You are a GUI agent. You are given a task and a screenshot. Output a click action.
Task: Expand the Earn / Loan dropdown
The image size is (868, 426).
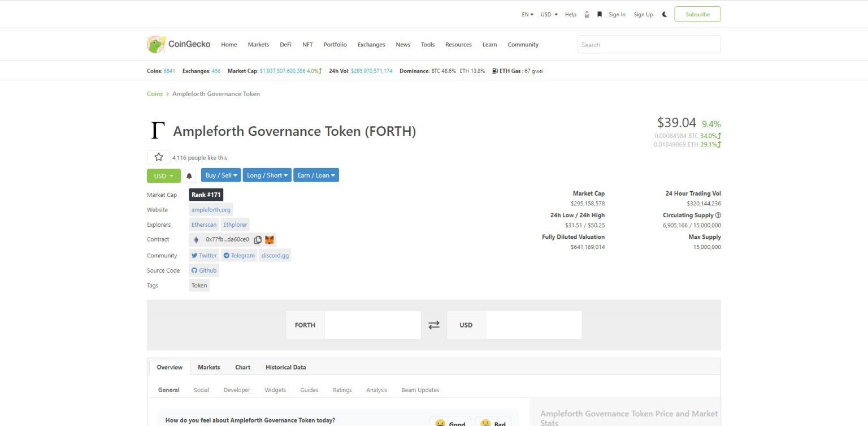pyautogui.click(x=316, y=175)
